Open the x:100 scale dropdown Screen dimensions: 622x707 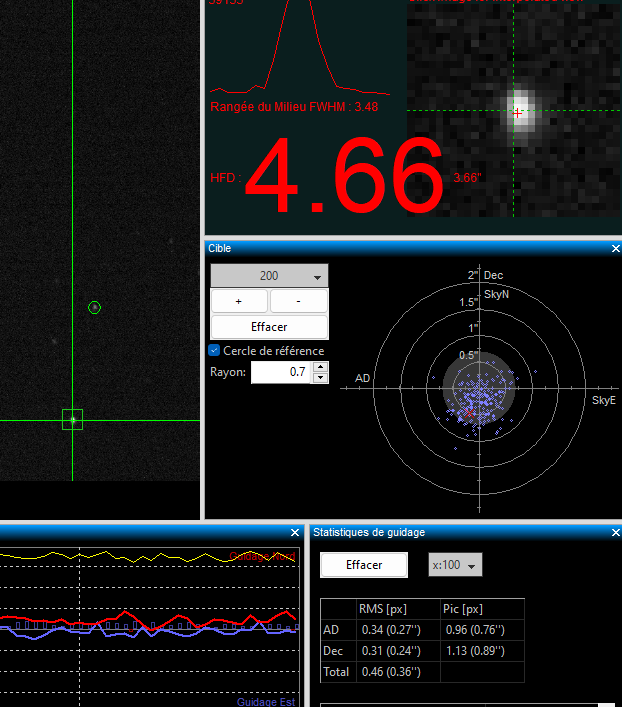click(x=455, y=565)
